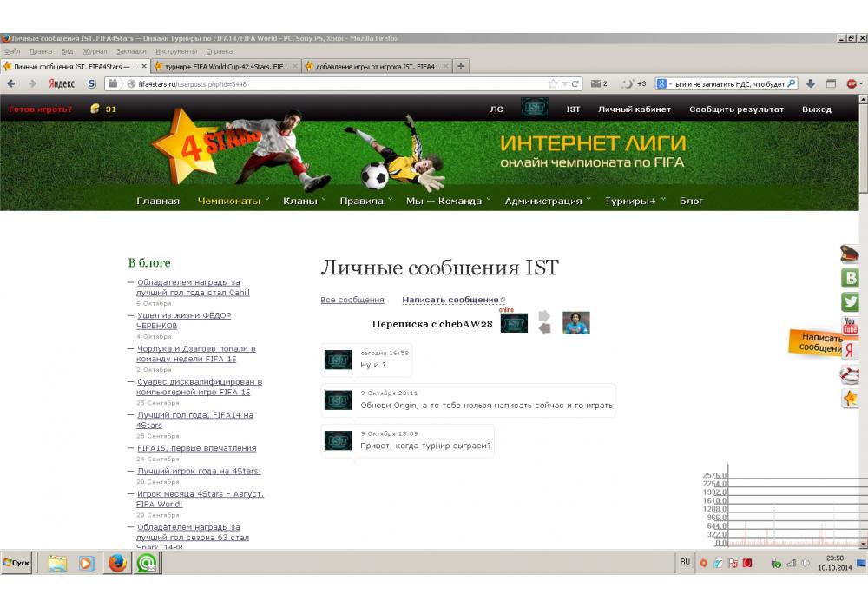Viewport: 868px width, 608px height.
Task: Switch to the FIFA World Cup-42 tab
Action: (x=226, y=66)
